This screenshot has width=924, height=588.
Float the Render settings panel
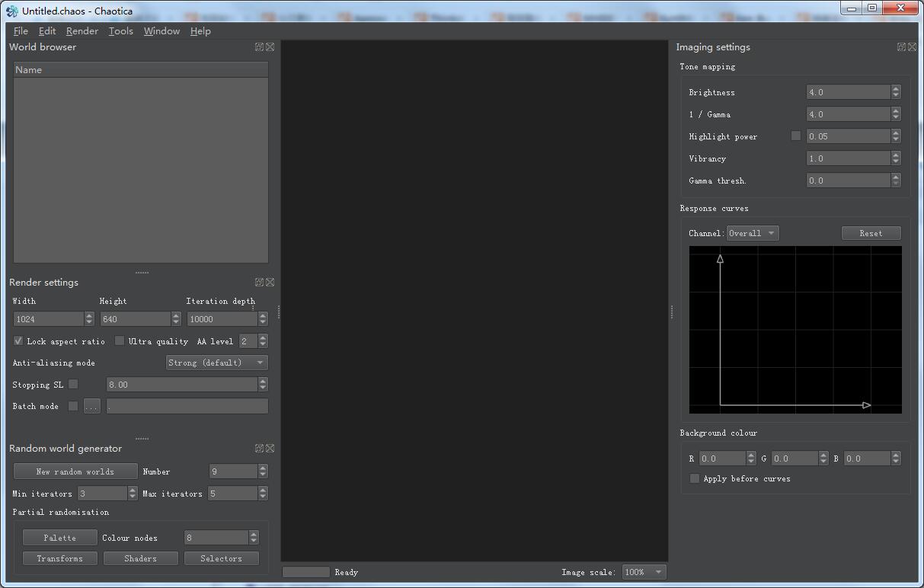pyautogui.click(x=259, y=283)
